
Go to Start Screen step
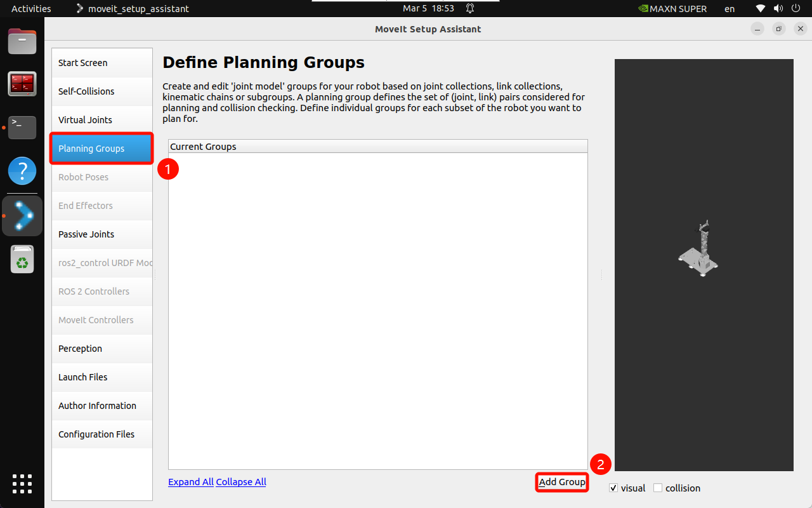click(x=102, y=63)
